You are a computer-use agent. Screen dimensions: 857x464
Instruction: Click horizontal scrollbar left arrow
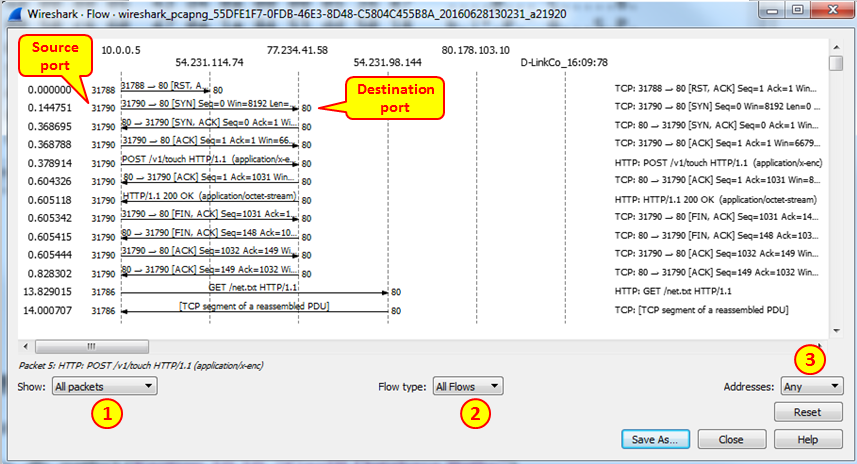(x=26, y=346)
